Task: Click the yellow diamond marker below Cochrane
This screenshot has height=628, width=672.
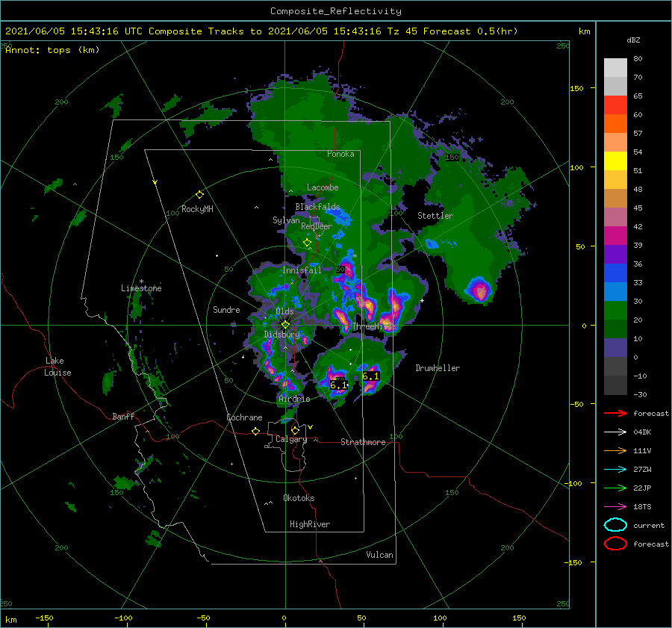Action: (x=255, y=432)
